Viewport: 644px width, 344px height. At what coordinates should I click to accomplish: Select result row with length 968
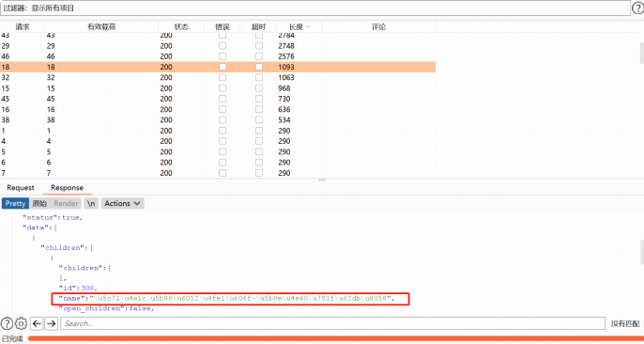pyautogui.click(x=218, y=88)
